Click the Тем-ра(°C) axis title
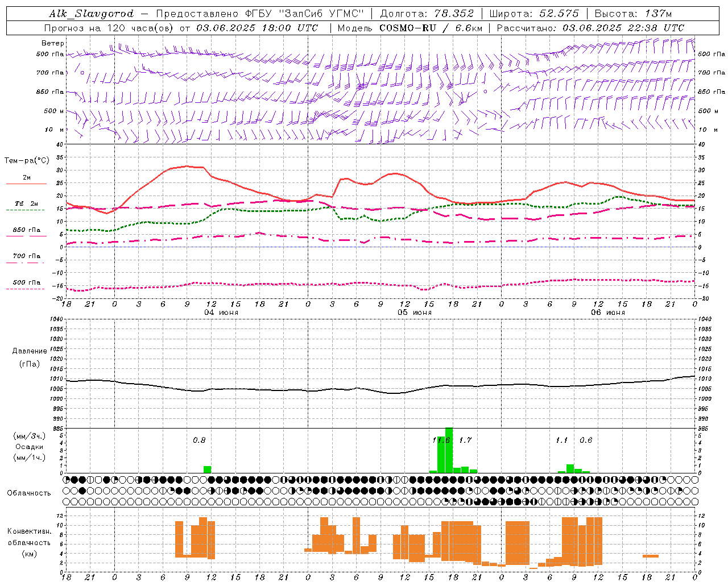728x582 pixels. click(27, 161)
